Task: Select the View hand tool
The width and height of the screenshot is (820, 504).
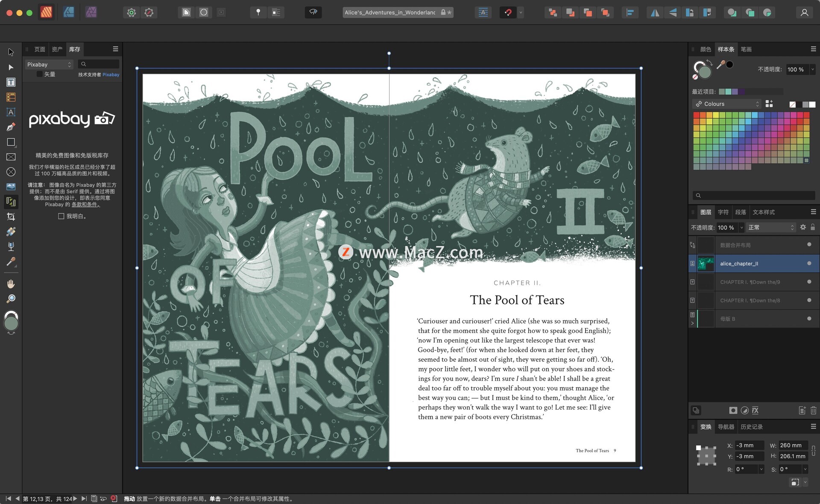Action: coord(11,284)
